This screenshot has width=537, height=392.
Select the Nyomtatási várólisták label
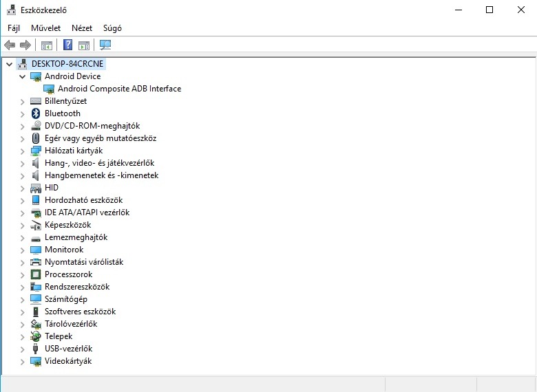pos(84,262)
